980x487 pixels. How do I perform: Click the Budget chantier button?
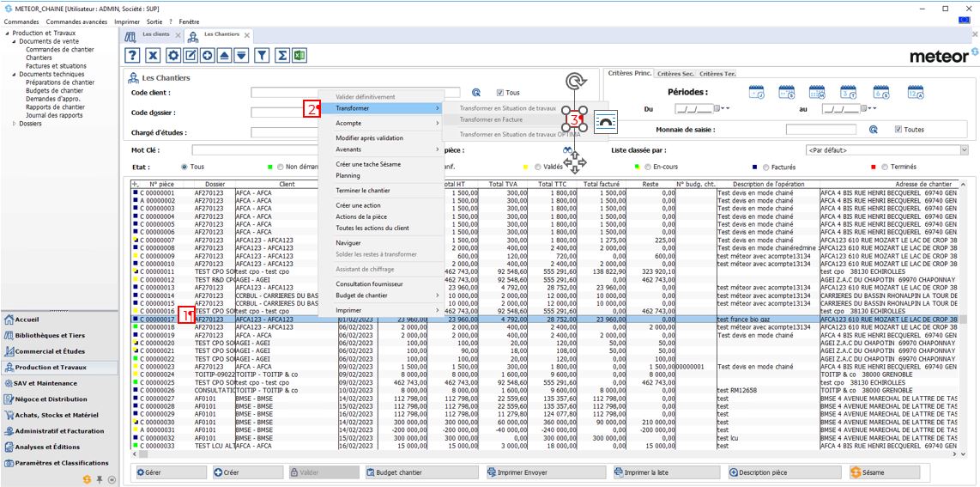421,472
